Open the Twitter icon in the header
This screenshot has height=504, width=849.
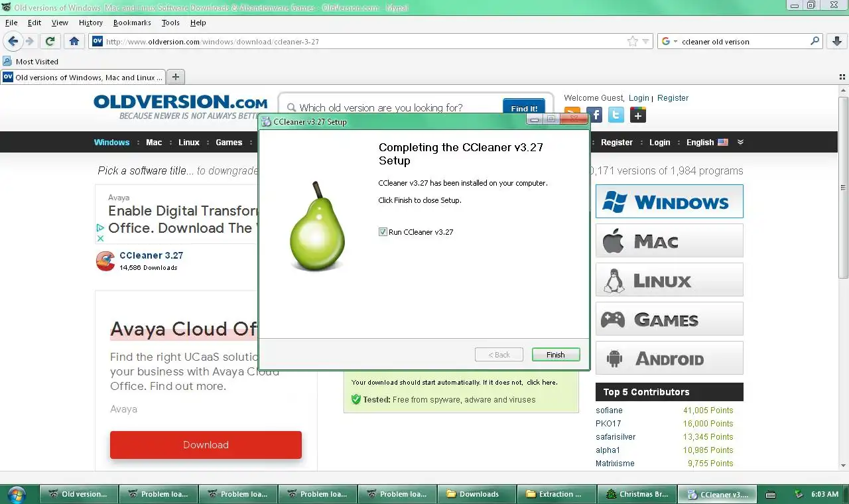pyautogui.click(x=616, y=115)
